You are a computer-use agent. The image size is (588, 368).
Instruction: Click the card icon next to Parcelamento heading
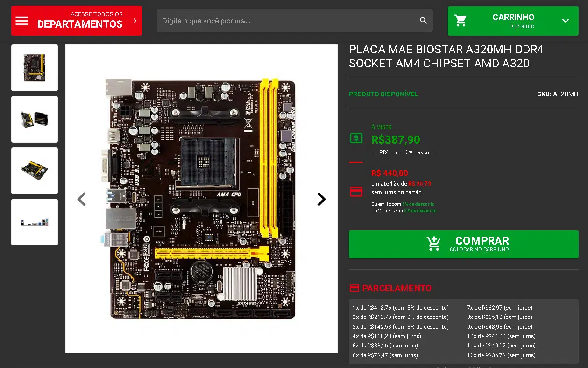click(x=354, y=288)
